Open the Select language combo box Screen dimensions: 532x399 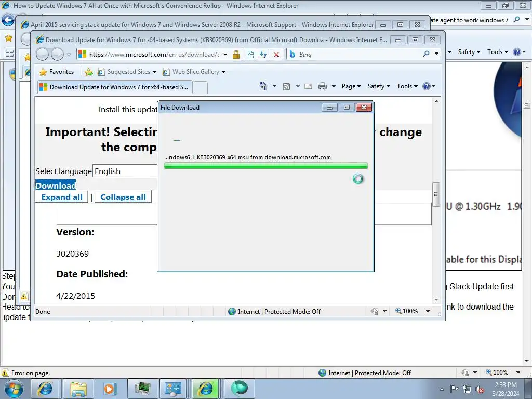coord(125,171)
